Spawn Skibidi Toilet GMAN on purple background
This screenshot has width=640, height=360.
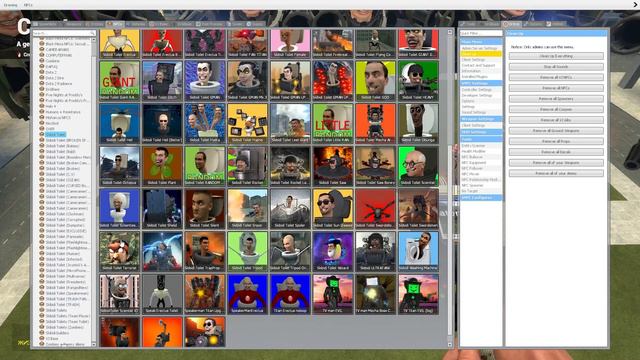[x=204, y=80]
